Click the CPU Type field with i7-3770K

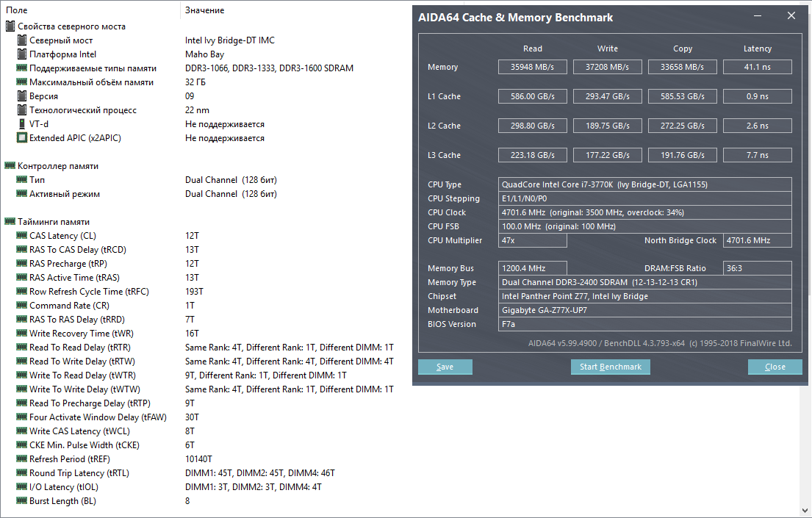point(644,184)
